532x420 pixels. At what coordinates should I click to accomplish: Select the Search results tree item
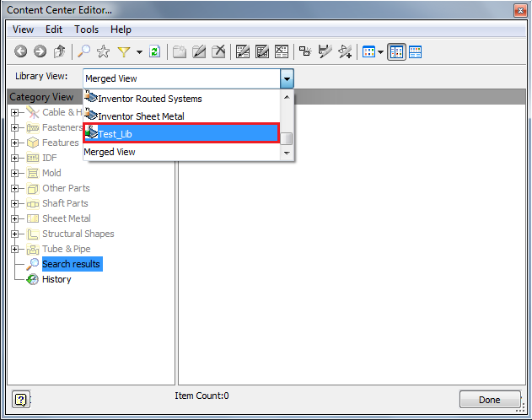click(72, 264)
